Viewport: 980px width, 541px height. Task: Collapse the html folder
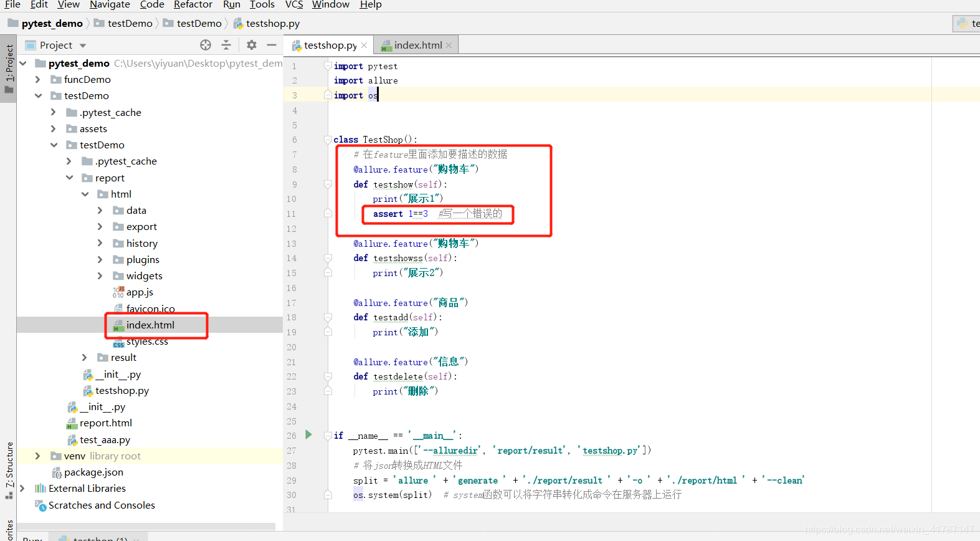click(x=85, y=194)
